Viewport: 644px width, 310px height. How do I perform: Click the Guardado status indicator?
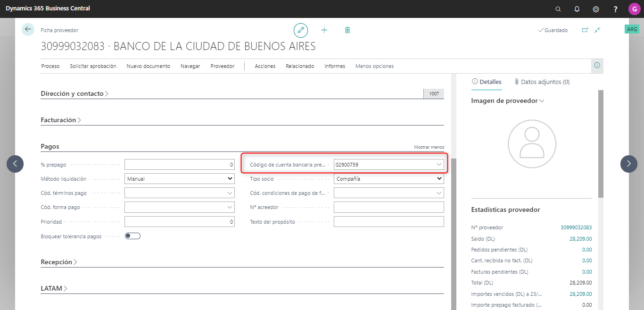(553, 30)
